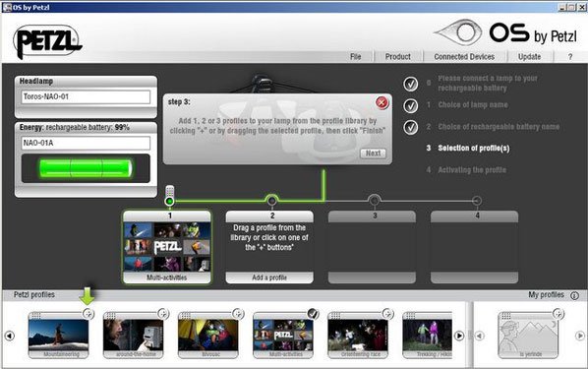The width and height of the screenshot is (588, 369).
Task: Show next Petzl profiles with right arrow
Action: (459, 336)
